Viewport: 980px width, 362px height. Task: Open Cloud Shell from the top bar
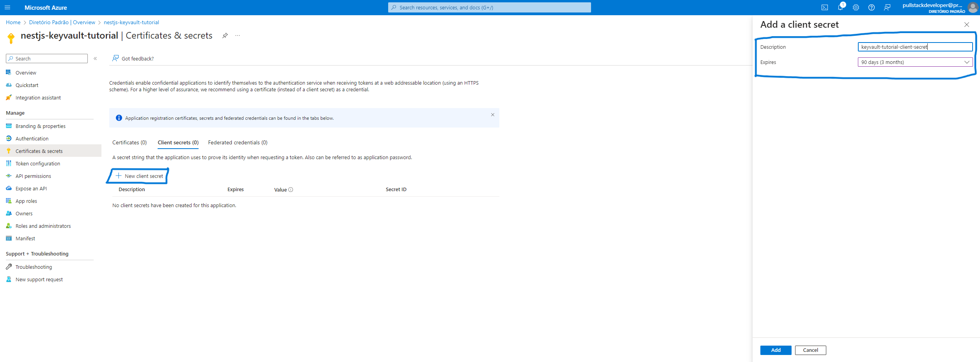pos(824,7)
